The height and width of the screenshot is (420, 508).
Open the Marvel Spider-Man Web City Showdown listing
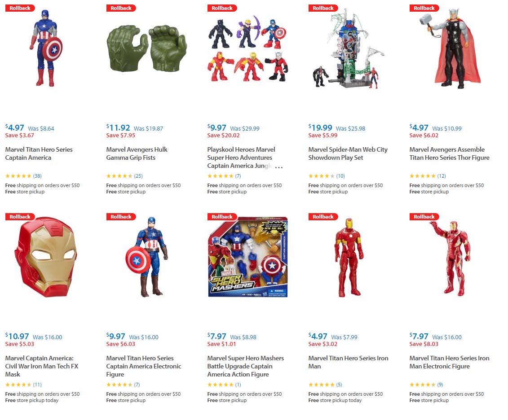348,153
